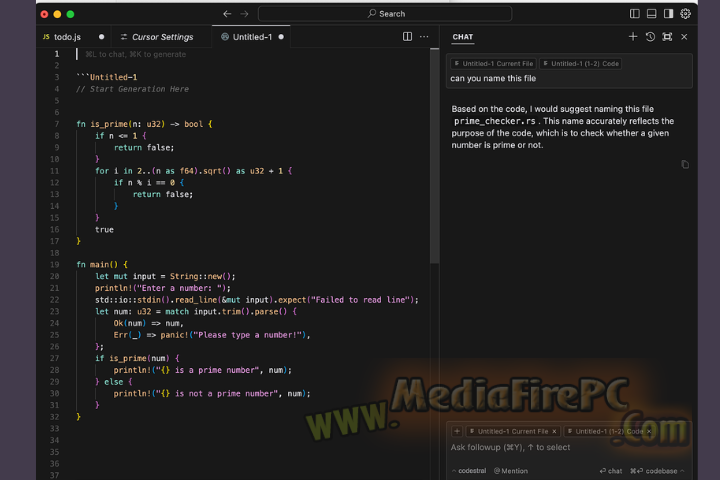Remove 'Untitled-1 Current File' from followup context
Screen dimensions: 720x480
[554, 431]
